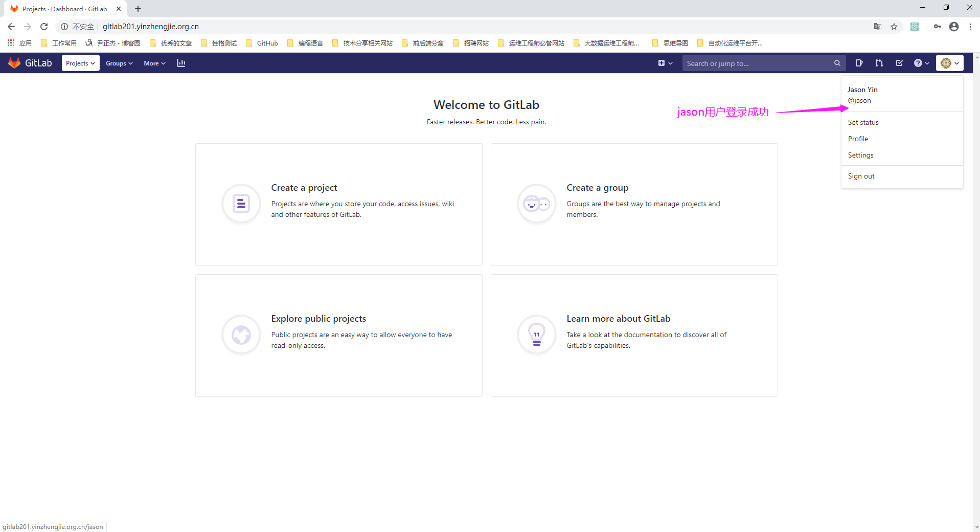The image size is (980, 532).
Task: Open the apps bookmark shortcut
Action: (x=20, y=43)
